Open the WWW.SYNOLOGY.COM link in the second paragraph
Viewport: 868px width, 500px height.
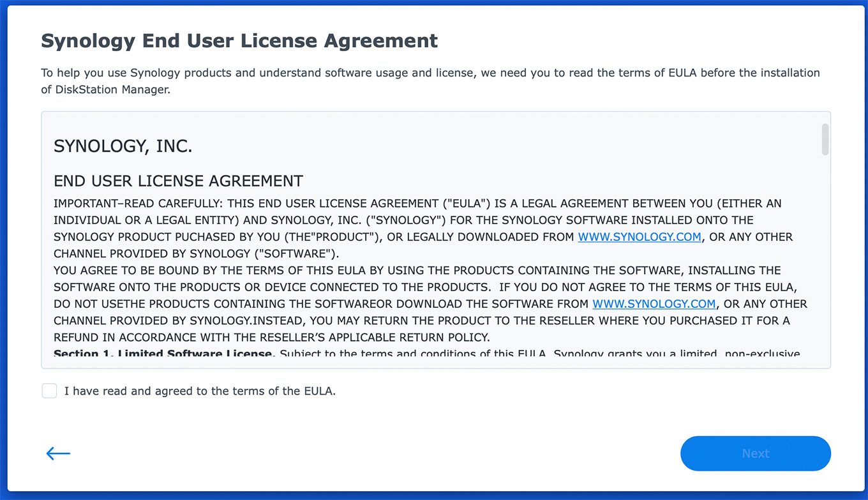point(654,303)
